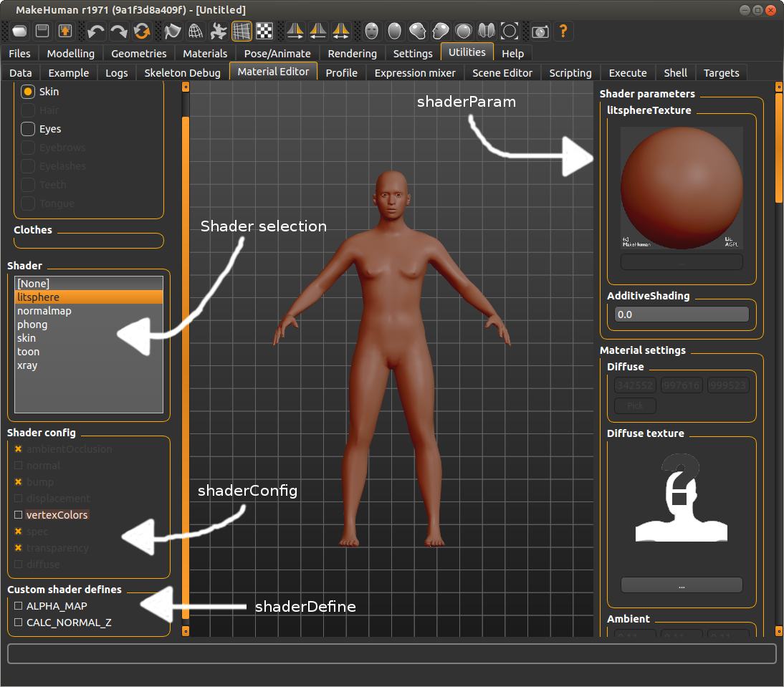The width and height of the screenshot is (784, 687).
Task: Click the Save (floppy disk) toolbar icon
Action: [42, 31]
